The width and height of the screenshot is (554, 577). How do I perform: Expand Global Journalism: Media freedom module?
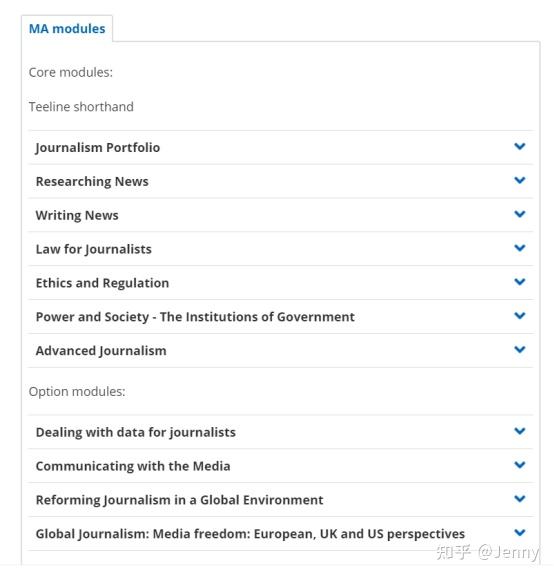(x=280, y=534)
